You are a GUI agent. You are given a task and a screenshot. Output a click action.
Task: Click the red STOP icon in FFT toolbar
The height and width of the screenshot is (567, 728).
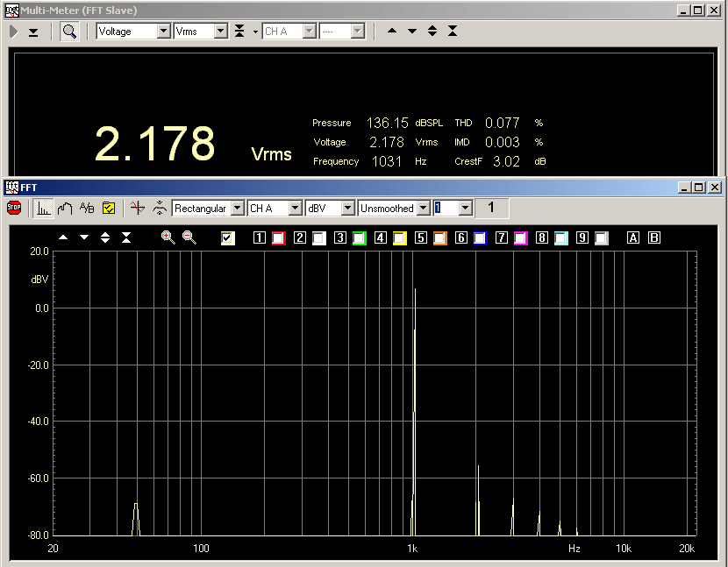coord(14,209)
